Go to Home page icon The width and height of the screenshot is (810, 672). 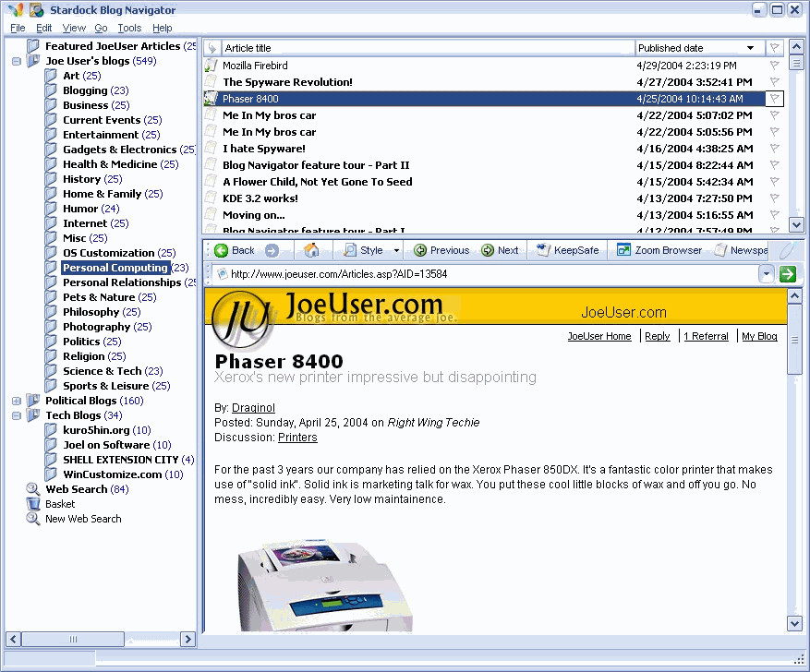[x=311, y=250]
